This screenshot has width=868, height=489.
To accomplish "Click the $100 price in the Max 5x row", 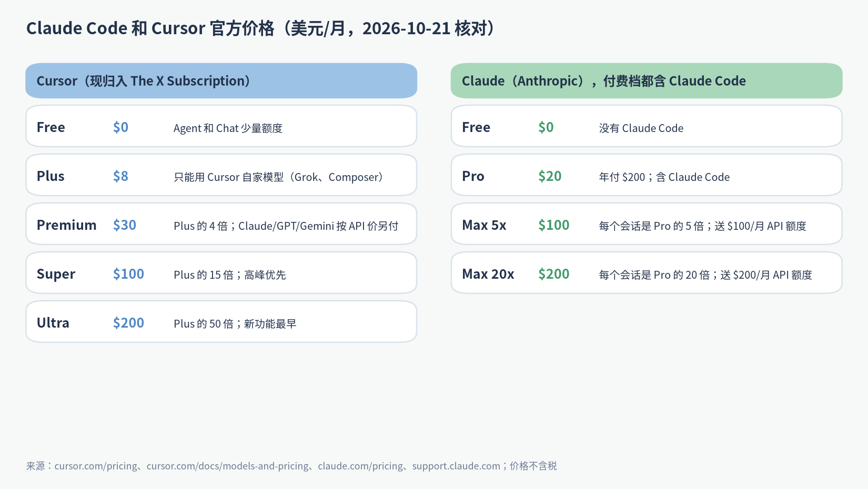I will [554, 225].
